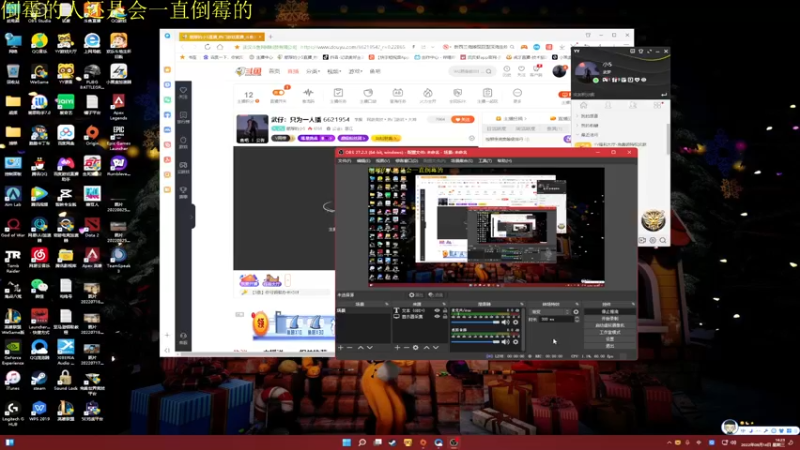Toggle visibility of the text source in OBS
The image size is (800, 450).
pyautogui.click(x=437, y=310)
